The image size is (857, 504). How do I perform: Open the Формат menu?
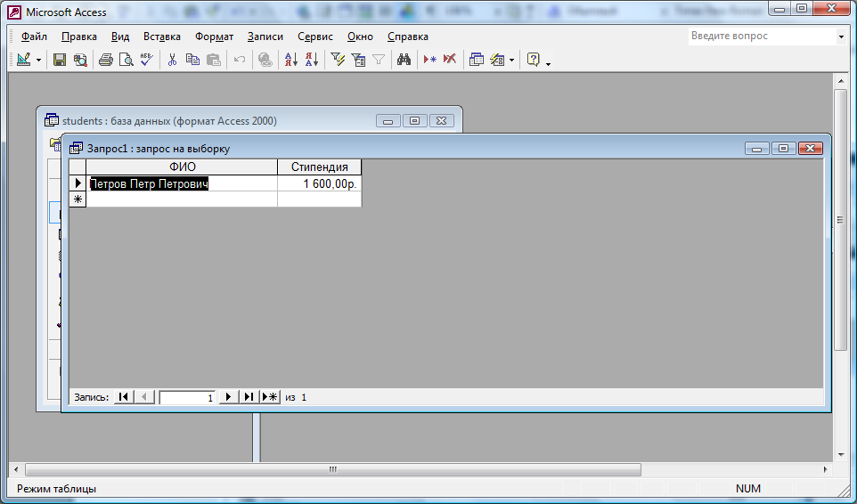[x=214, y=37]
